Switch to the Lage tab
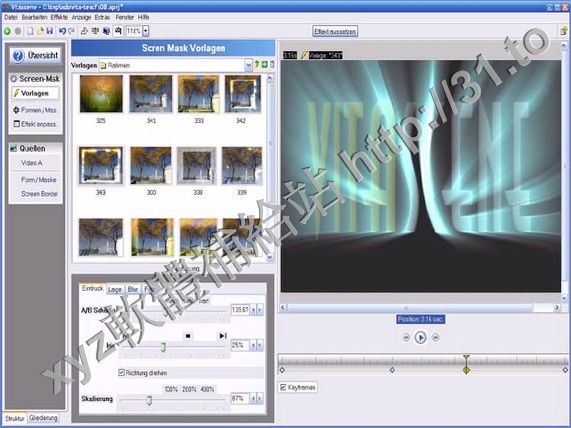Image resolution: width=571 pixels, height=428 pixels. [115, 289]
